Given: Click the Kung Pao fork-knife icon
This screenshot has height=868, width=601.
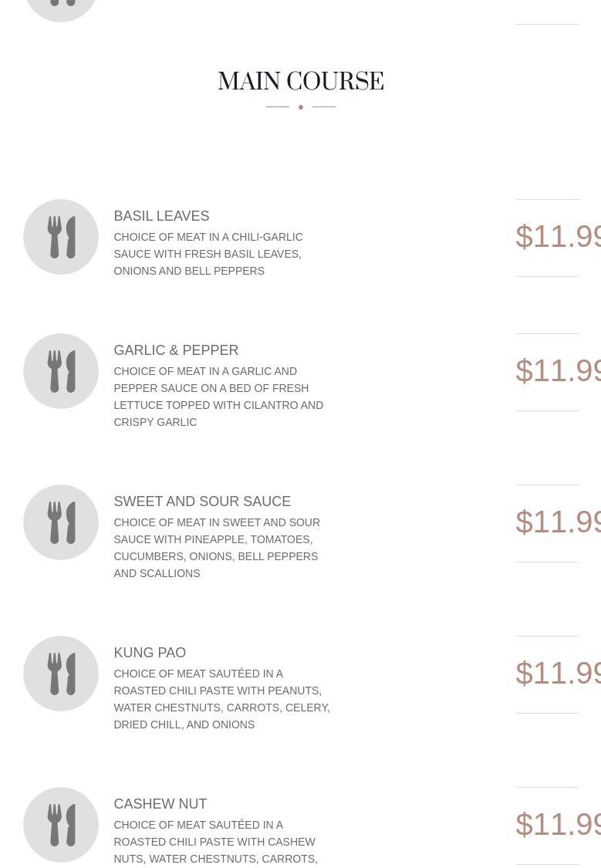Looking at the screenshot, I should coord(61,674).
